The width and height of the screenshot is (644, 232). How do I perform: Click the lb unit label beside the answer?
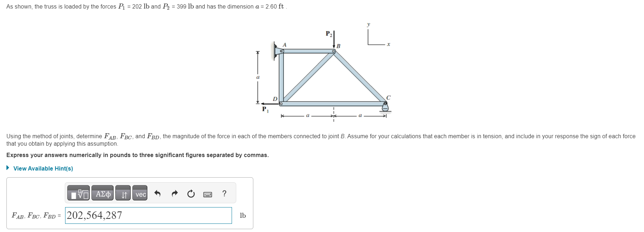243,215
